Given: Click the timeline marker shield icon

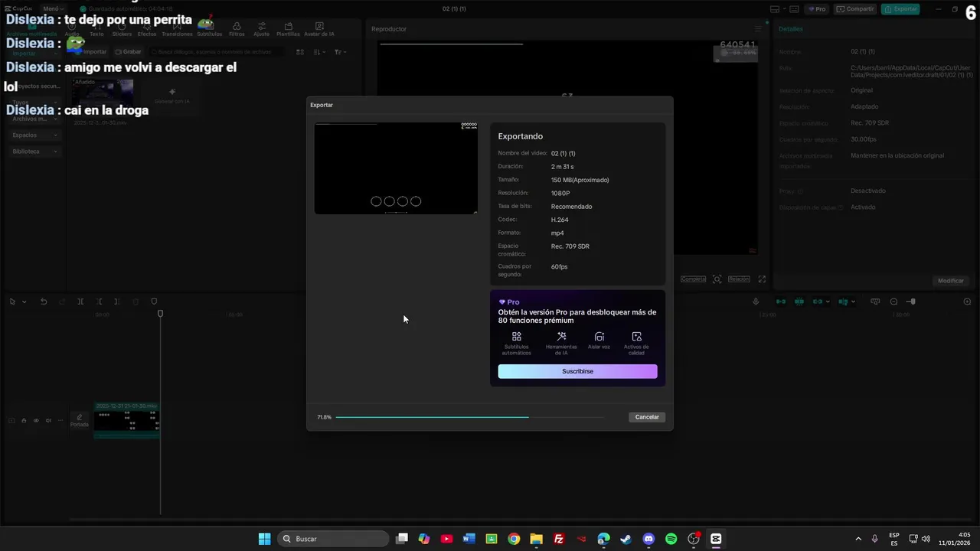Looking at the screenshot, I should [x=154, y=302].
